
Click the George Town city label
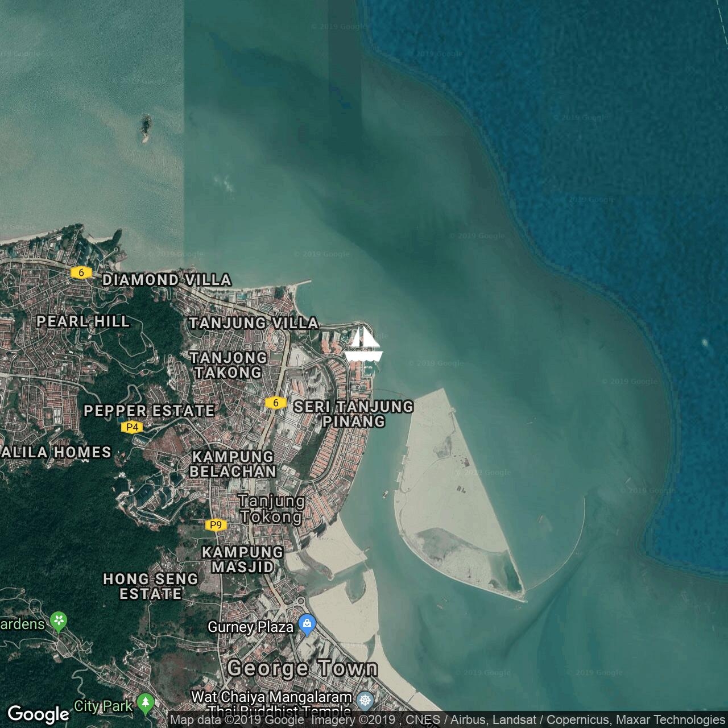click(x=302, y=668)
